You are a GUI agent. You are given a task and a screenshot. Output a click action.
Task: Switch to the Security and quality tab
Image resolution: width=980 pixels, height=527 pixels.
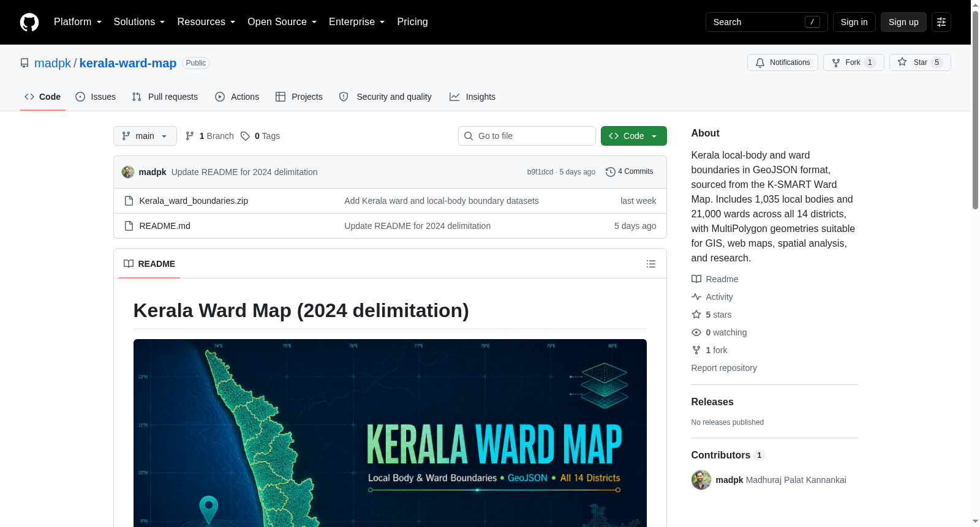click(385, 97)
